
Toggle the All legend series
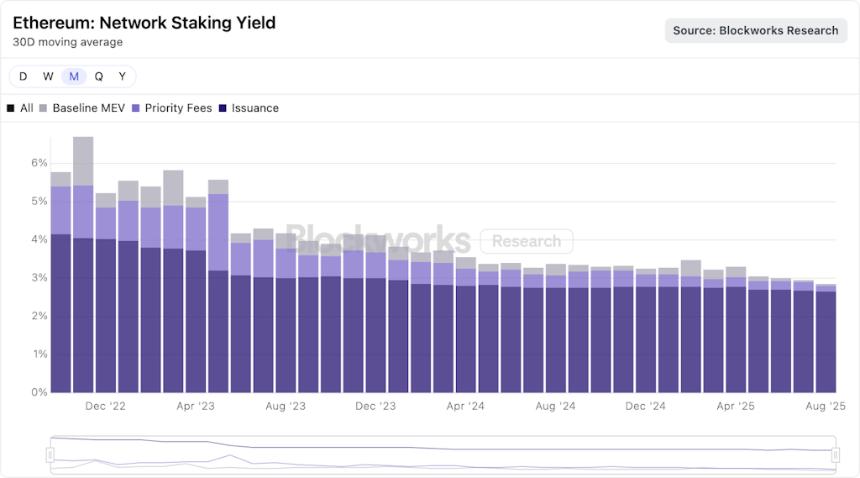click(26, 108)
